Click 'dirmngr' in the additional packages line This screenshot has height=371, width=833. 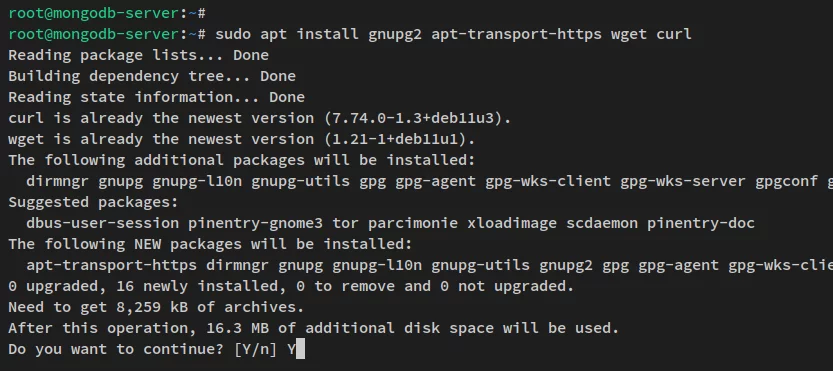pos(57,181)
